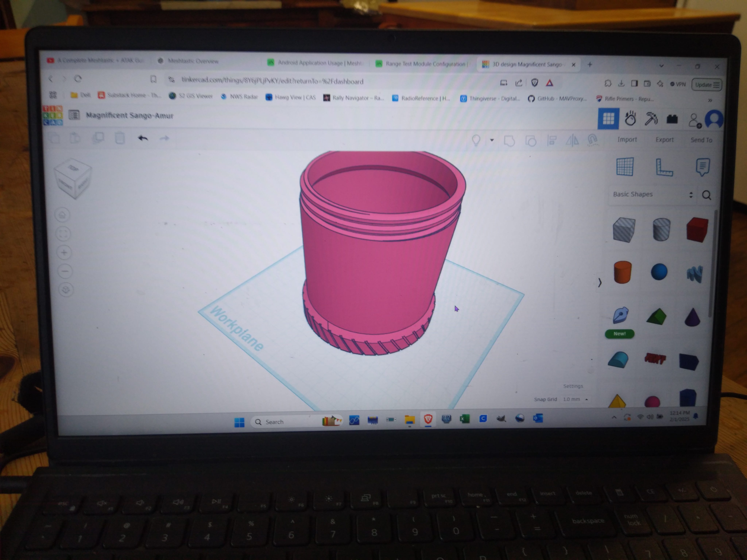Click the view cube

coord(73,179)
